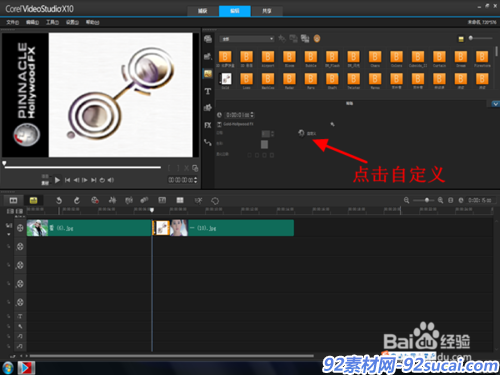Switch to storyboard view
The height and width of the screenshot is (375, 500).
click(x=13, y=200)
